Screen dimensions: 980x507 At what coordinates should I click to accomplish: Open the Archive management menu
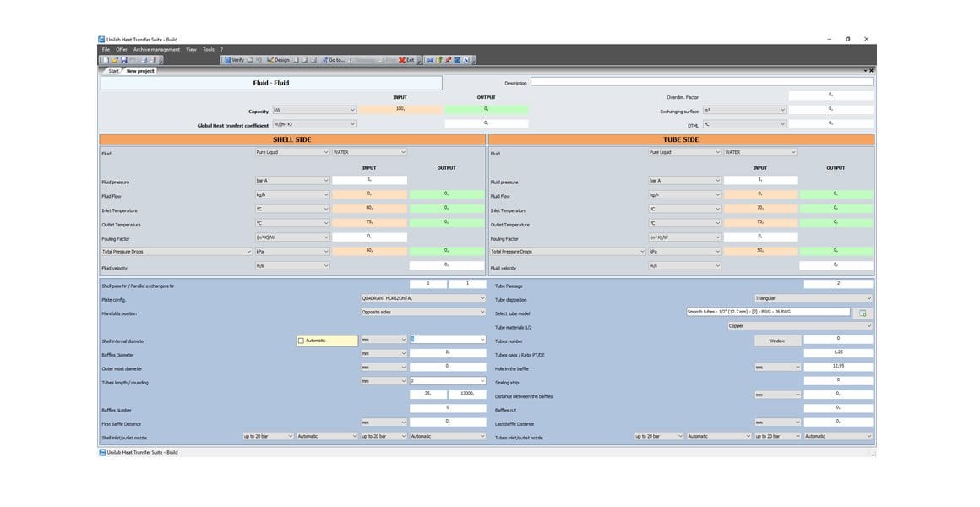pos(156,50)
